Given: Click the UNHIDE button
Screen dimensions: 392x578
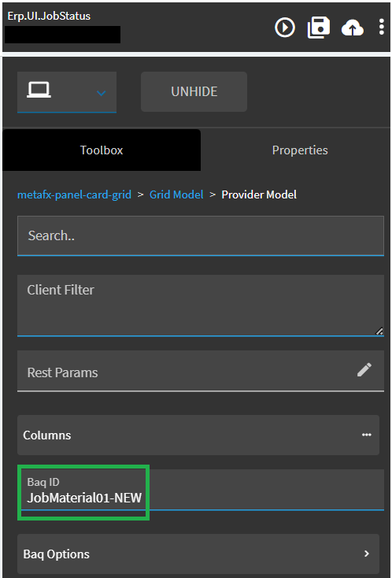Looking at the screenshot, I should click(194, 92).
